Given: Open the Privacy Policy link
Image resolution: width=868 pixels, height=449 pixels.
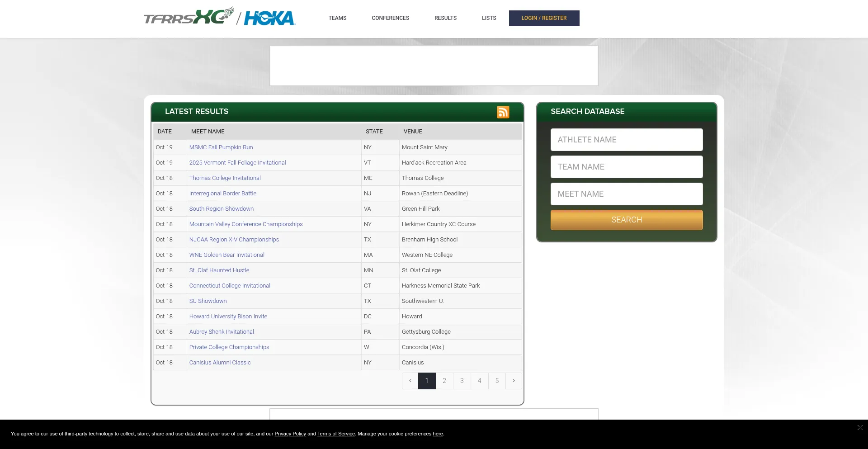Looking at the screenshot, I should 290,434.
